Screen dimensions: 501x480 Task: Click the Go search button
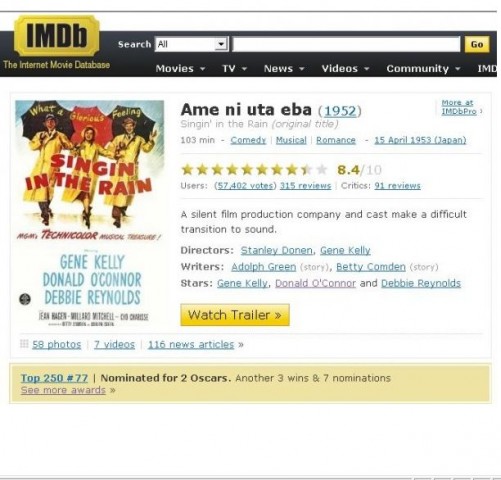coord(477,44)
